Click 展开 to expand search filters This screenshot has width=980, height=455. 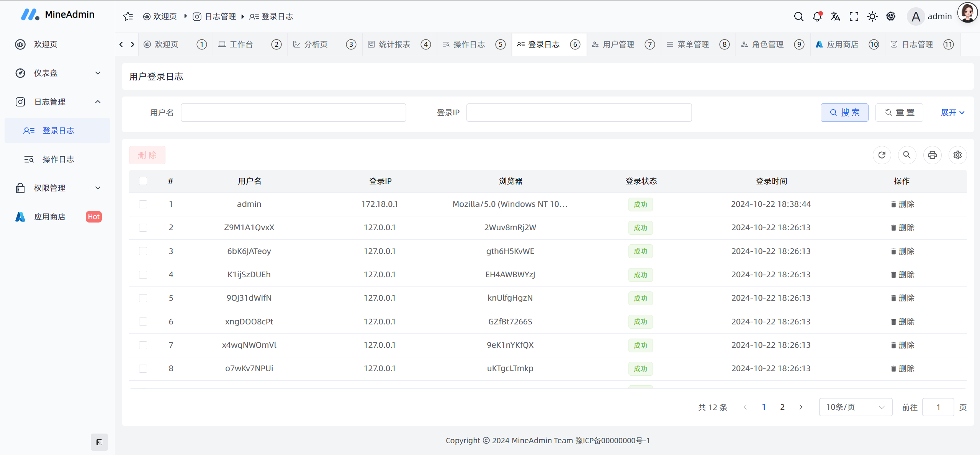click(x=952, y=112)
